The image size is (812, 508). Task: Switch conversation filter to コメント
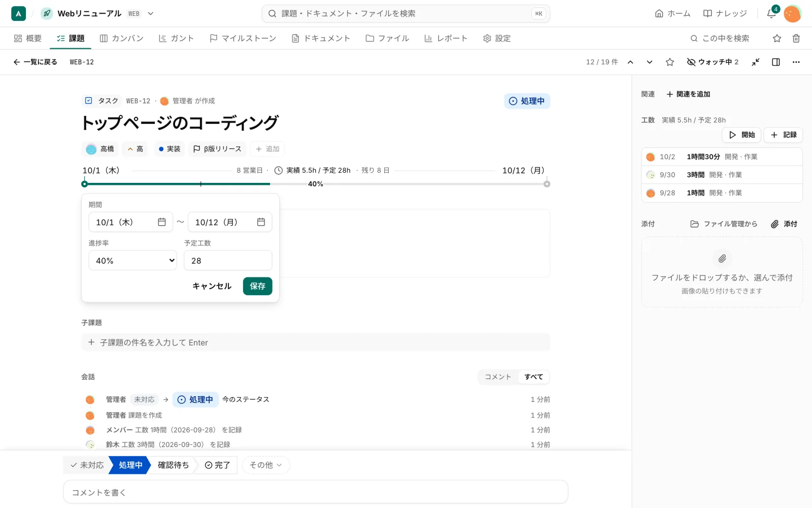498,377
